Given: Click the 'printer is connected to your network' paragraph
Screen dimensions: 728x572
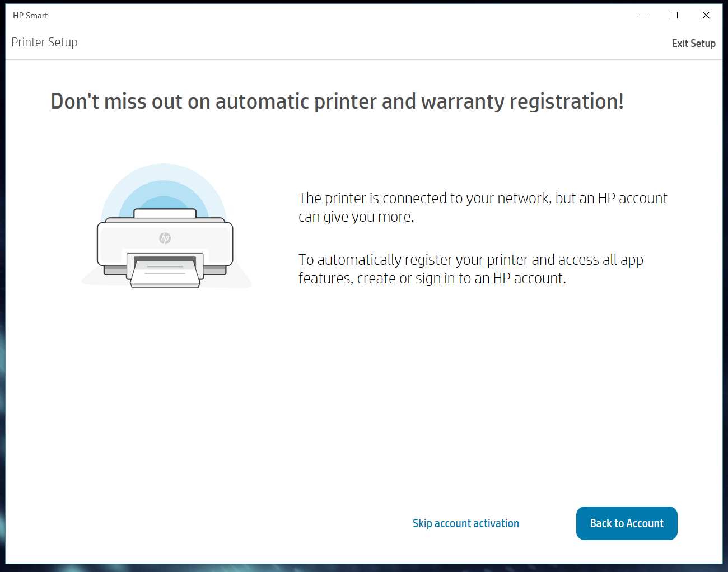Looking at the screenshot, I should tap(483, 207).
